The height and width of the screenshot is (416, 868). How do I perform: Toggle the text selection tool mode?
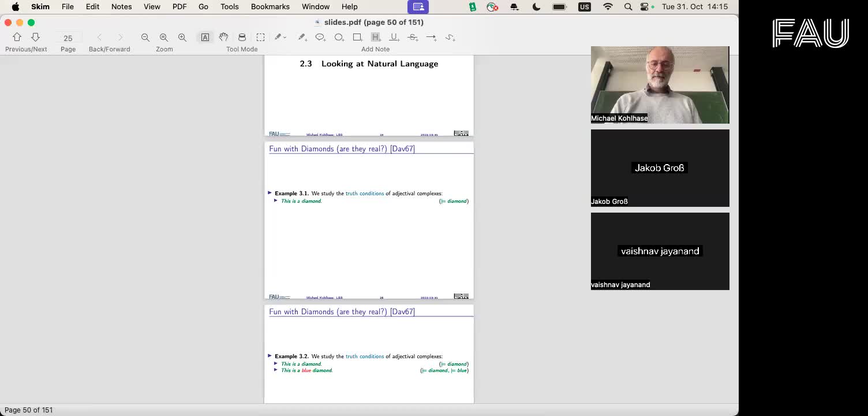pyautogui.click(x=205, y=37)
